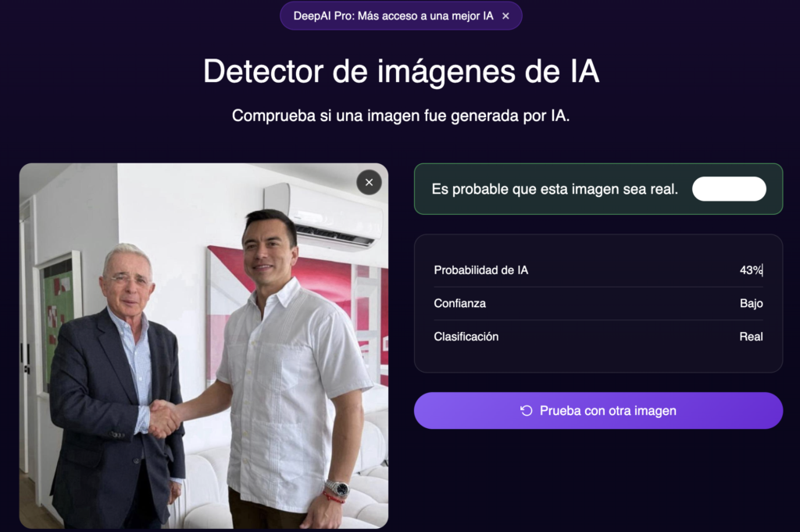Click the 43% probability value
This screenshot has height=532, width=800.
(751, 270)
